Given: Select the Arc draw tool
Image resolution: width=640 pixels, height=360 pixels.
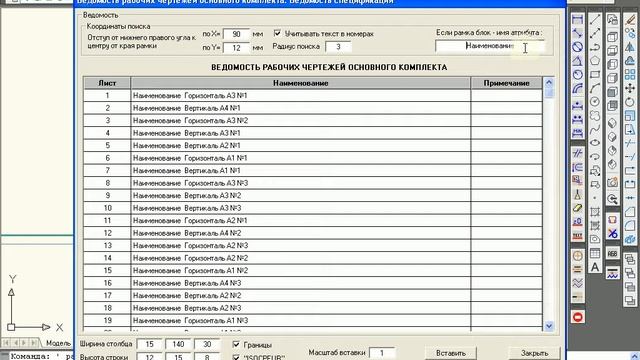Looking at the screenshot, I should point(595,88).
